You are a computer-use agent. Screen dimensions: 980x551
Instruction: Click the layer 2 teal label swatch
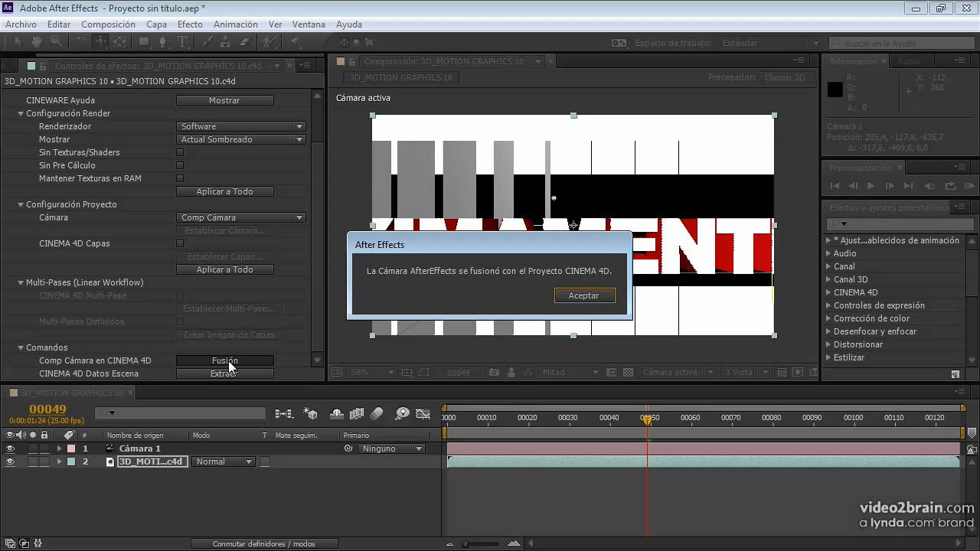click(x=70, y=461)
